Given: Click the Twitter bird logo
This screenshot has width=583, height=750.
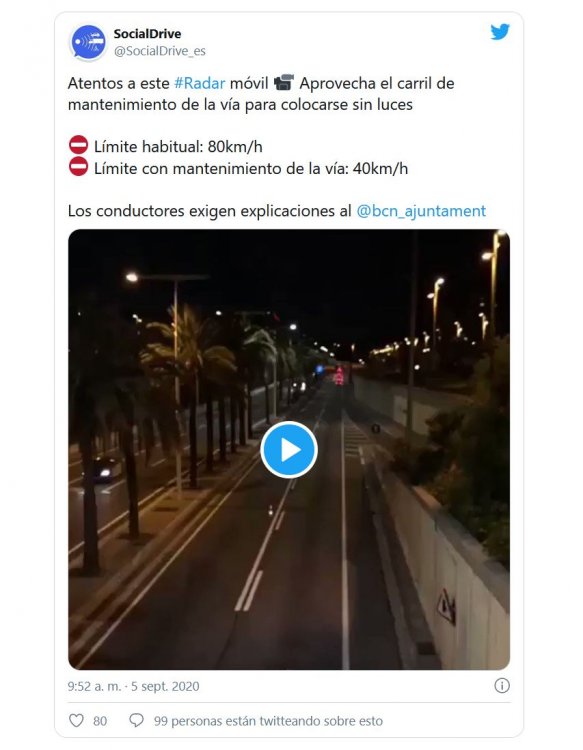Looking at the screenshot, I should (x=500, y=32).
